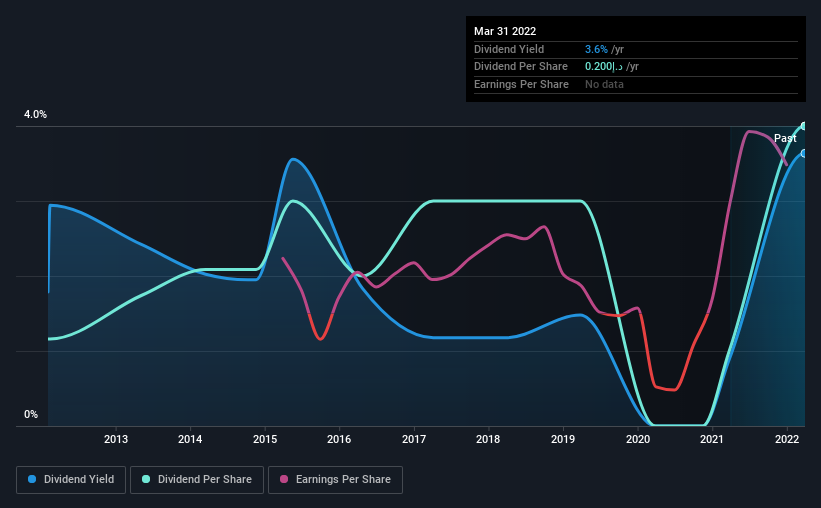Click the 2021 x-axis label
The image size is (821, 508).
(x=712, y=439)
